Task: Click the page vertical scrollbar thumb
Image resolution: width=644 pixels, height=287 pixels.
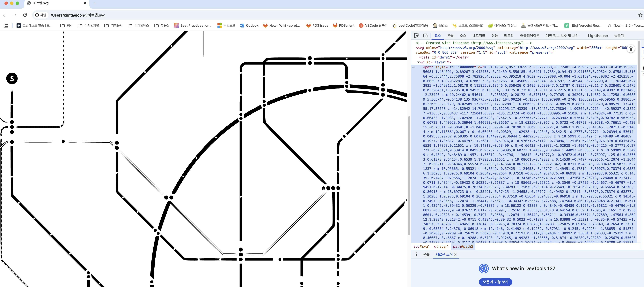Action: coord(409,176)
